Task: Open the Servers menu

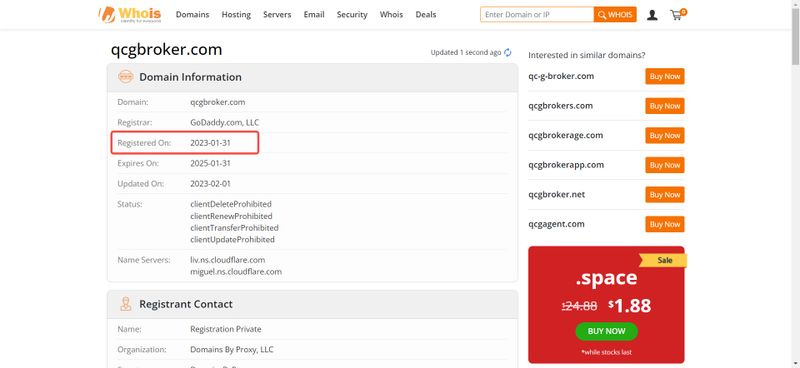Action: pos(277,15)
